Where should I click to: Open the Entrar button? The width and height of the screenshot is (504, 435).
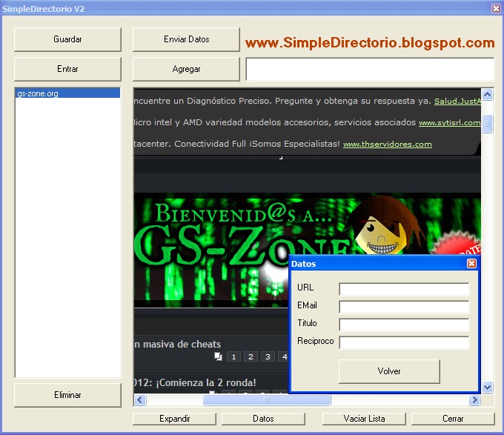point(67,69)
